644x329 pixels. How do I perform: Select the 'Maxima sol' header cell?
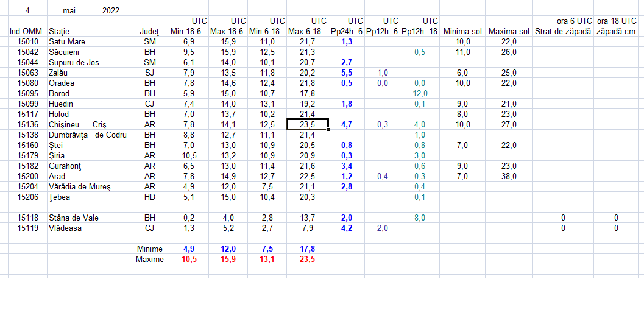(x=509, y=31)
